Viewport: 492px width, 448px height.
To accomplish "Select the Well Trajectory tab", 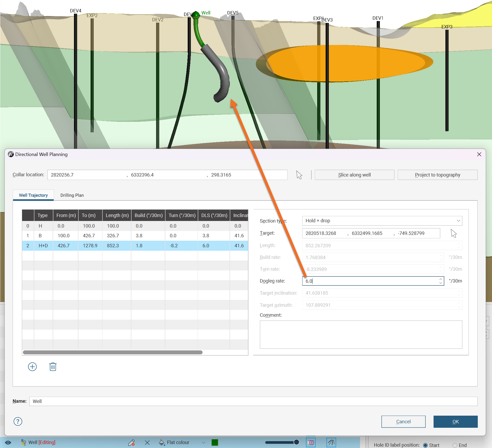I will pos(33,195).
